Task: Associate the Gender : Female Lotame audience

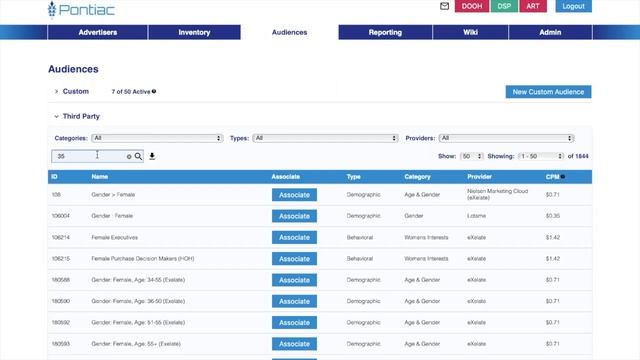Action: (x=294, y=216)
